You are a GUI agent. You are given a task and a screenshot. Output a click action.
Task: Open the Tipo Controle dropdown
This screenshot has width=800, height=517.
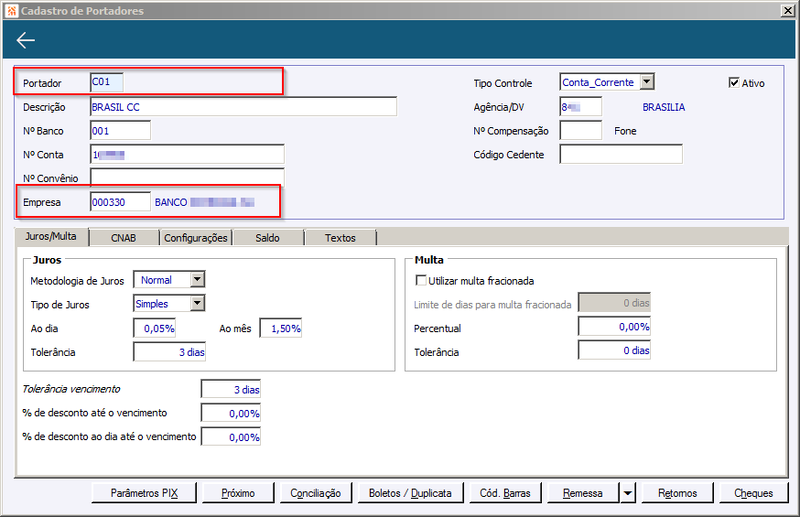tap(647, 82)
